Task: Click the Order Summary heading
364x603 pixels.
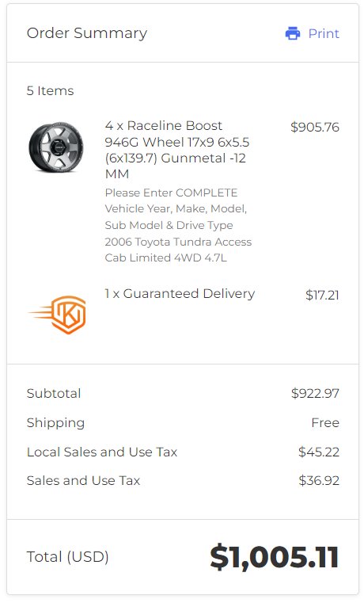Action: click(x=87, y=33)
